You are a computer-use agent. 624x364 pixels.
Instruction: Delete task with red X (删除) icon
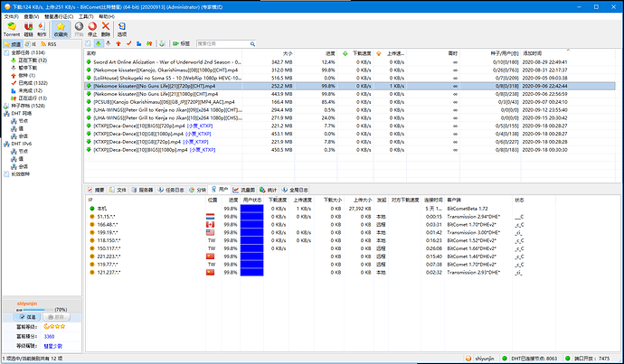coord(106,29)
